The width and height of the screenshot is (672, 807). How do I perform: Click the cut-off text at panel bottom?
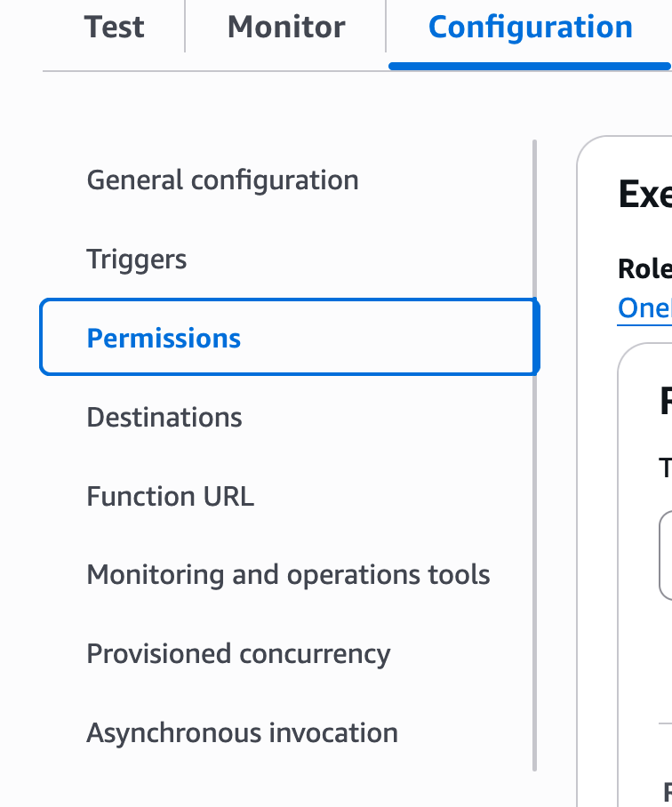tap(667, 790)
